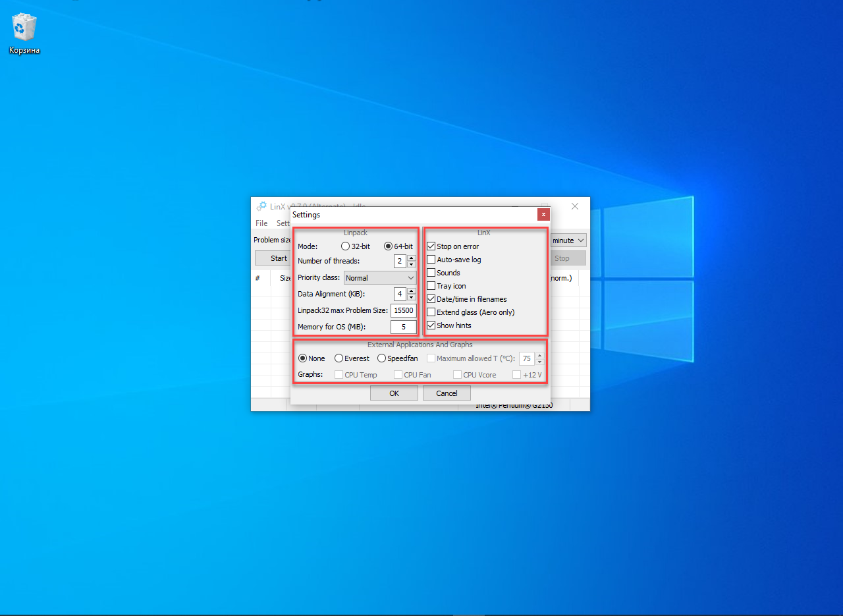
Task: Increase the Number of threads value
Action: point(412,258)
